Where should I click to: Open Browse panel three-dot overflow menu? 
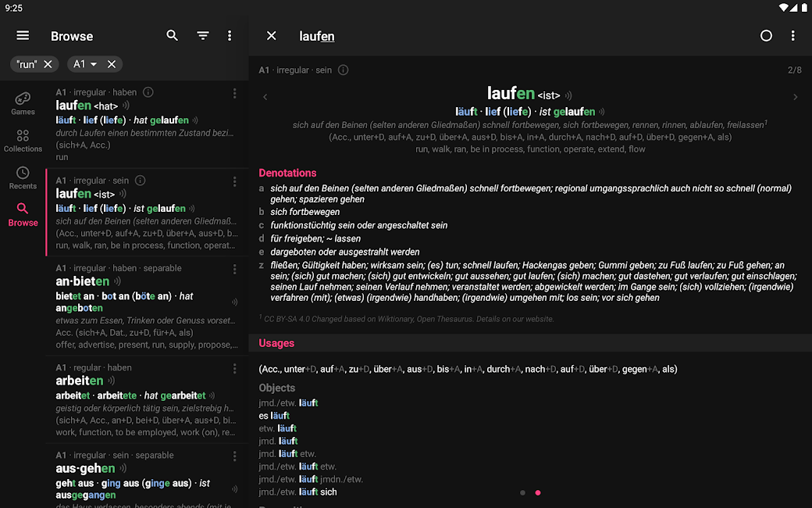click(230, 36)
